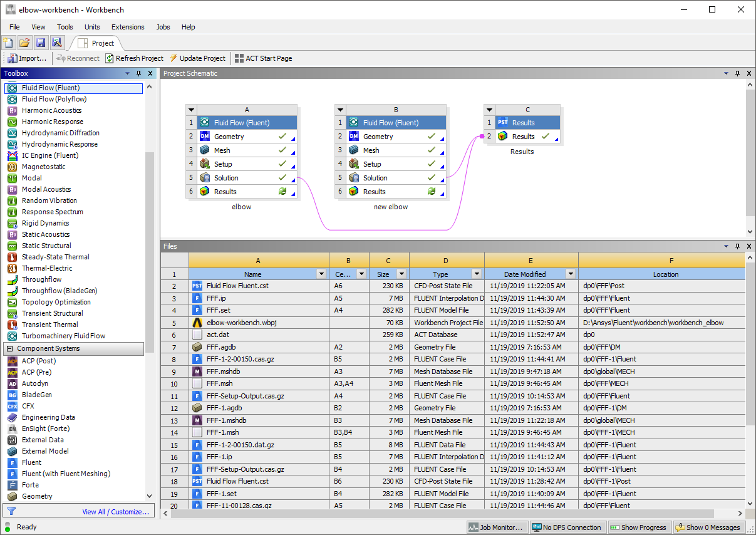Switch to the Project tab
Image resolution: width=756 pixels, height=535 pixels.
97,43
